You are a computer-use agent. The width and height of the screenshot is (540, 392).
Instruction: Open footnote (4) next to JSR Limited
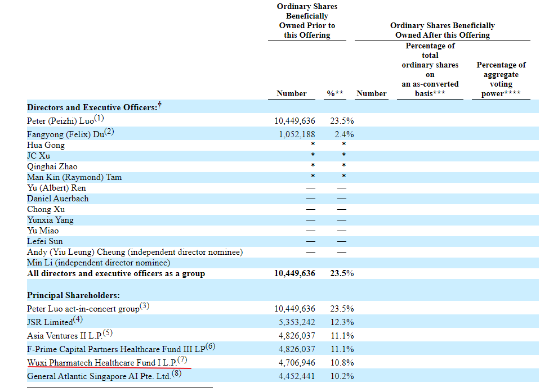pyautogui.click(x=78, y=320)
